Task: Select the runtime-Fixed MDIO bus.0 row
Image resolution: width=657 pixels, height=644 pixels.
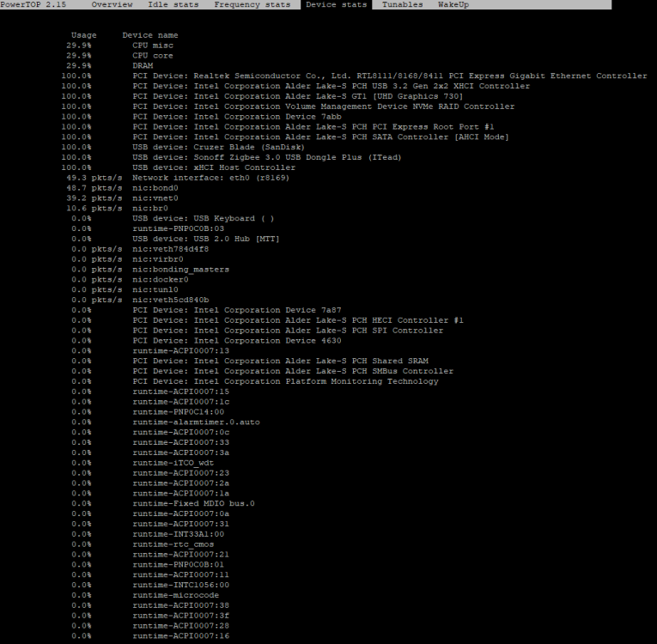Action: [x=163, y=504]
